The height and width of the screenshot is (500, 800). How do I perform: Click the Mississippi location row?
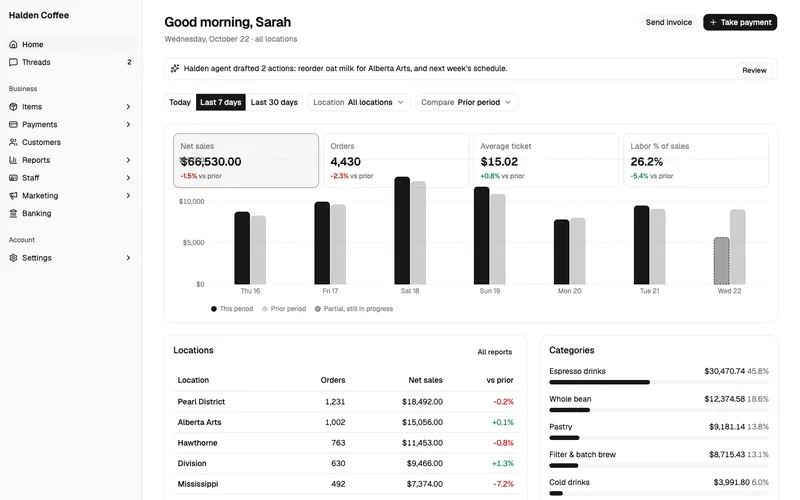(346, 484)
